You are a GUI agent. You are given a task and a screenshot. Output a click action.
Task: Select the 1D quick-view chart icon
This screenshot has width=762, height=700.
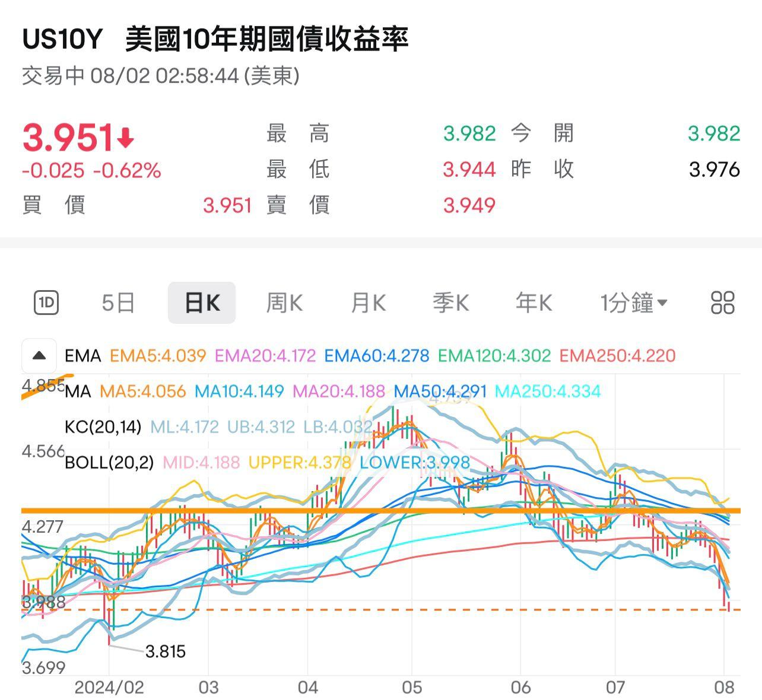(47, 302)
